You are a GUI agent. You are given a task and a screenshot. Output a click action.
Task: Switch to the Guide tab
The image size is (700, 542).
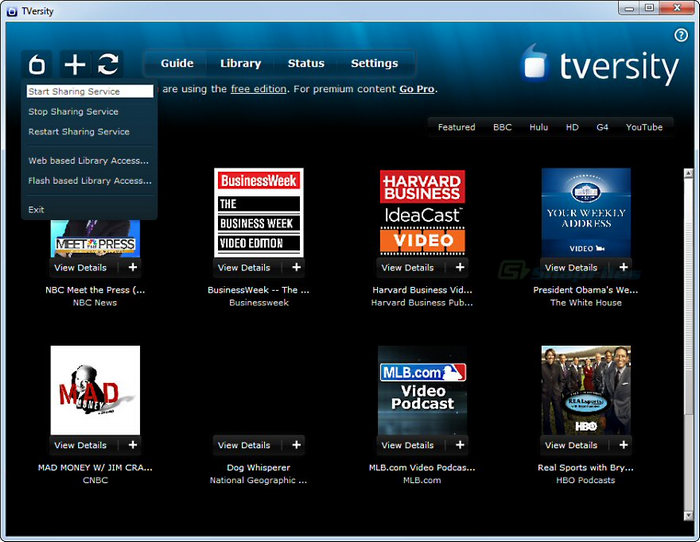pyautogui.click(x=177, y=63)
